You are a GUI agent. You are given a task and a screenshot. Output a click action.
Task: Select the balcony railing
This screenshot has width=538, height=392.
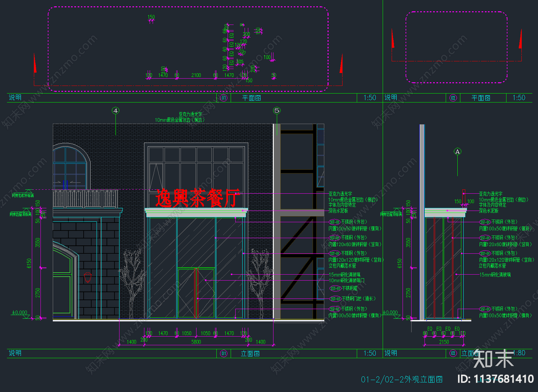coord(85,199)
